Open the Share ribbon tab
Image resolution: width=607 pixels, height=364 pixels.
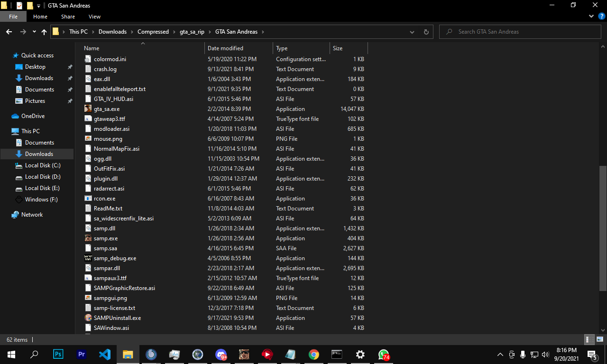click(x=68, y=17)
